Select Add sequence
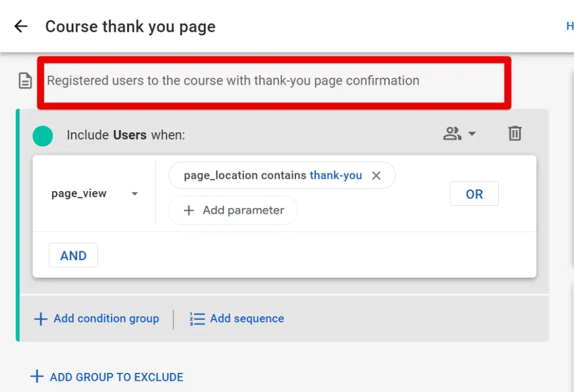Image resolution: width=574 pixels, height=392 pixels. pos(247,319)
